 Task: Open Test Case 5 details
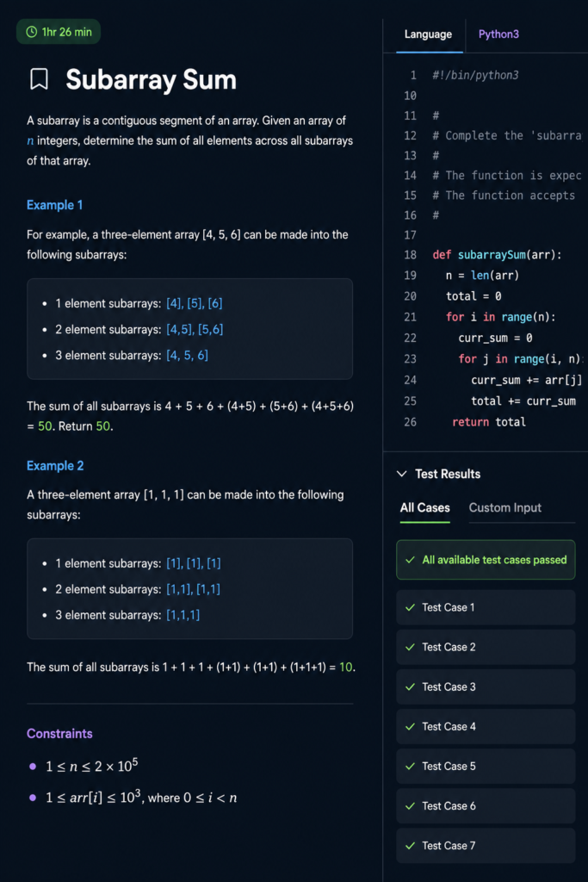coord(486,766)
